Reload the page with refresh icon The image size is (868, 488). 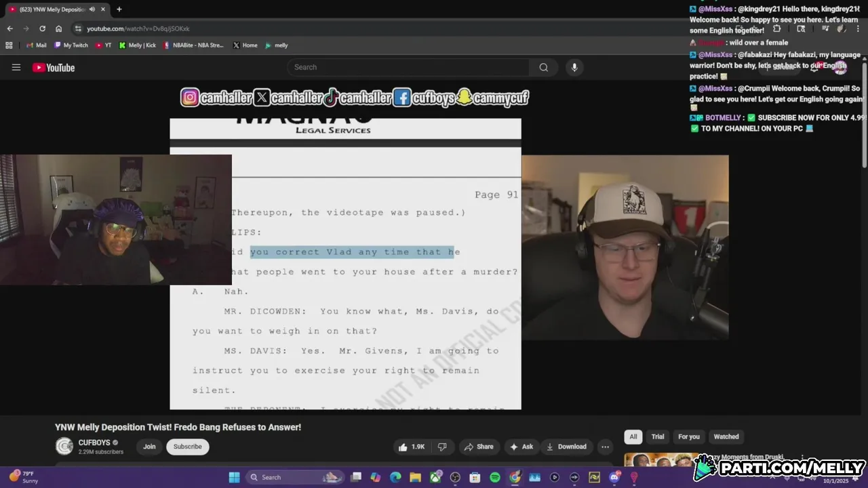[x=42, y=28]
